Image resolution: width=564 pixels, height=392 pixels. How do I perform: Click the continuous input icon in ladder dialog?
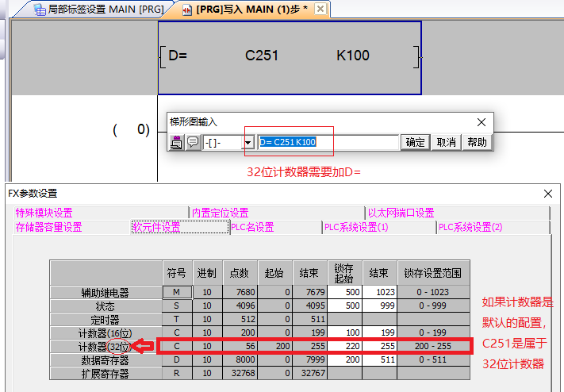(x=177, y=142)
